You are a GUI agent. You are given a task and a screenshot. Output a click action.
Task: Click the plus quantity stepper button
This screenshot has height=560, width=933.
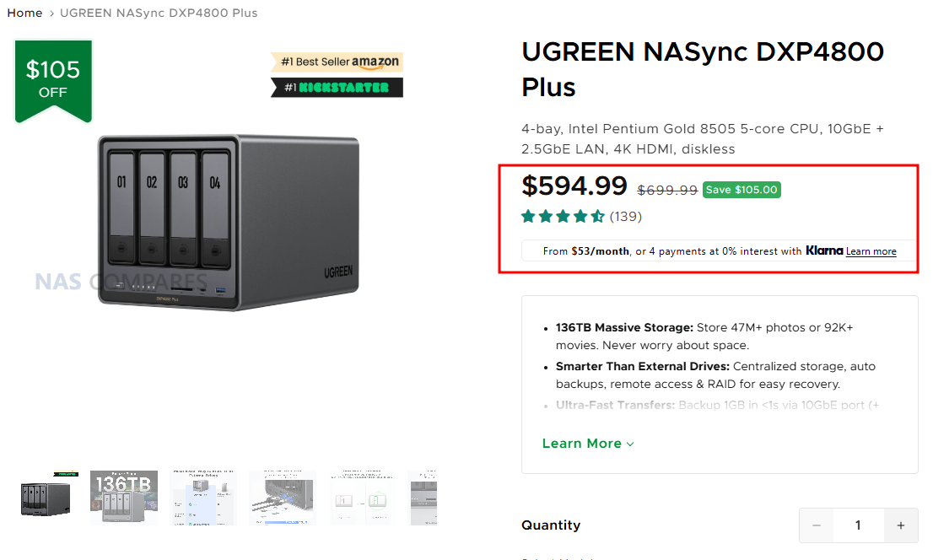pos(901,525)
